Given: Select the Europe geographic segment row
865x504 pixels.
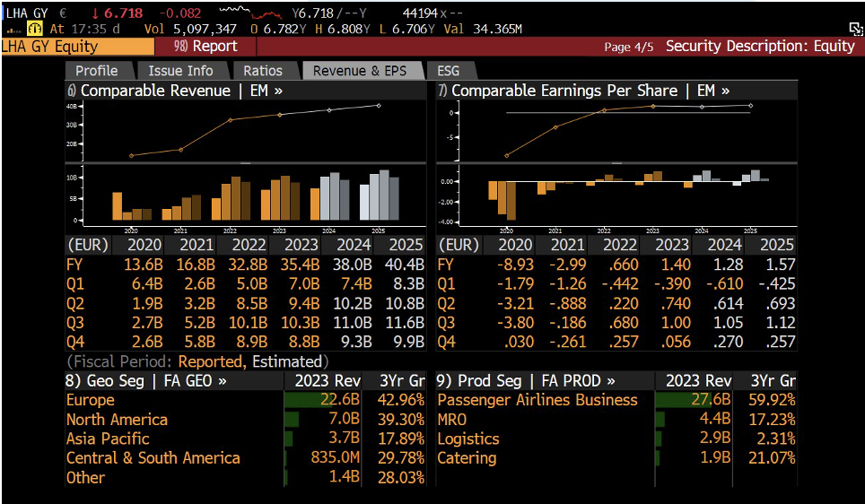Looking at the screenshot, I should point(246,400).
